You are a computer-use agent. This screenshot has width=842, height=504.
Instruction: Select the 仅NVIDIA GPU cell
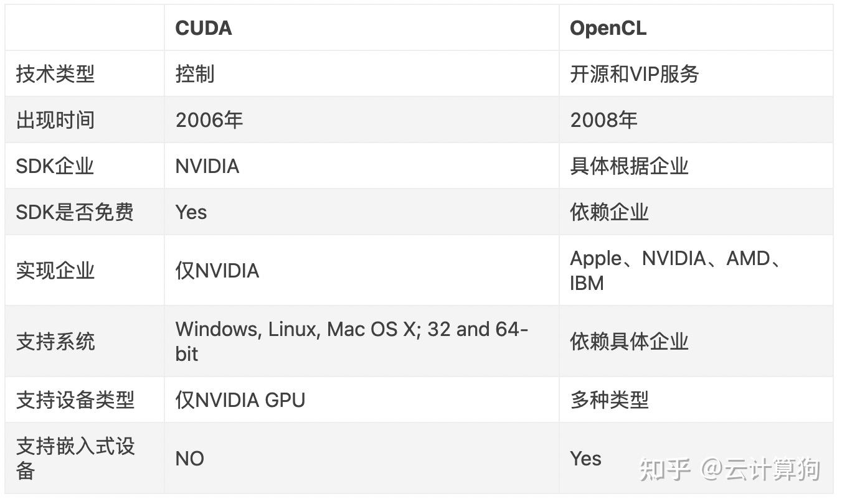tap(240, 399)
